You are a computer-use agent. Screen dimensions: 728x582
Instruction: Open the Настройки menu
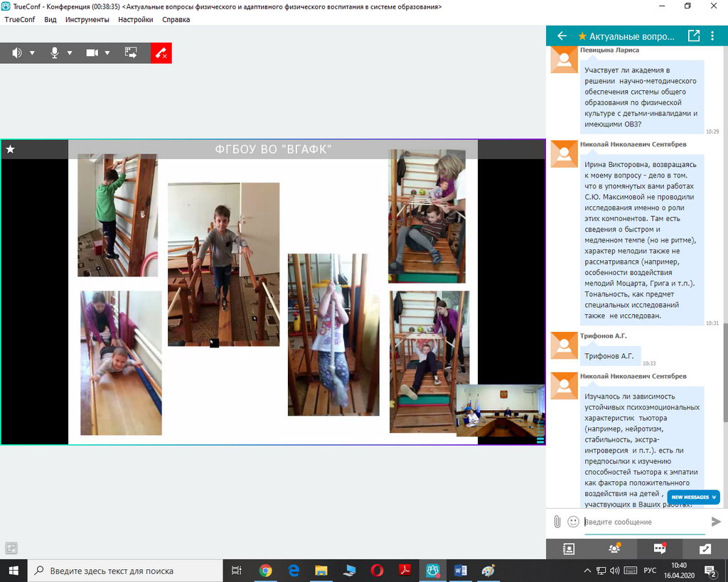[x=135, y=19]
